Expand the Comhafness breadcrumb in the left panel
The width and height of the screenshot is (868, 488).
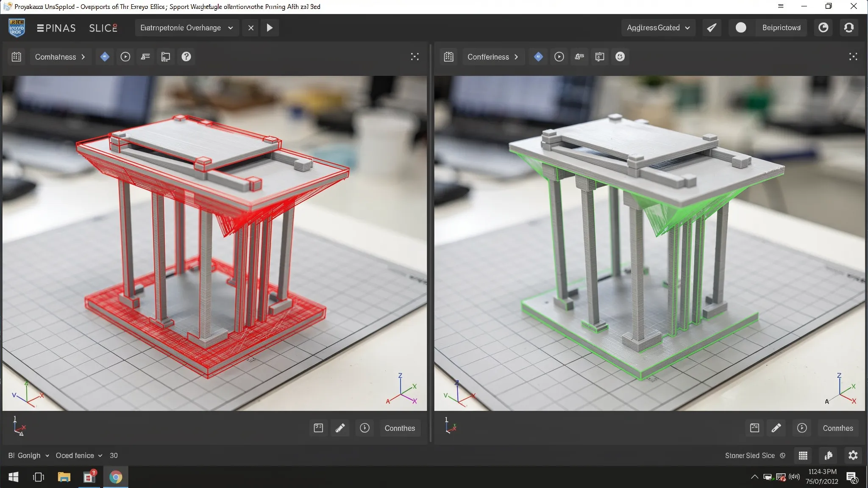pyautogui.click(x=60, y=56)
